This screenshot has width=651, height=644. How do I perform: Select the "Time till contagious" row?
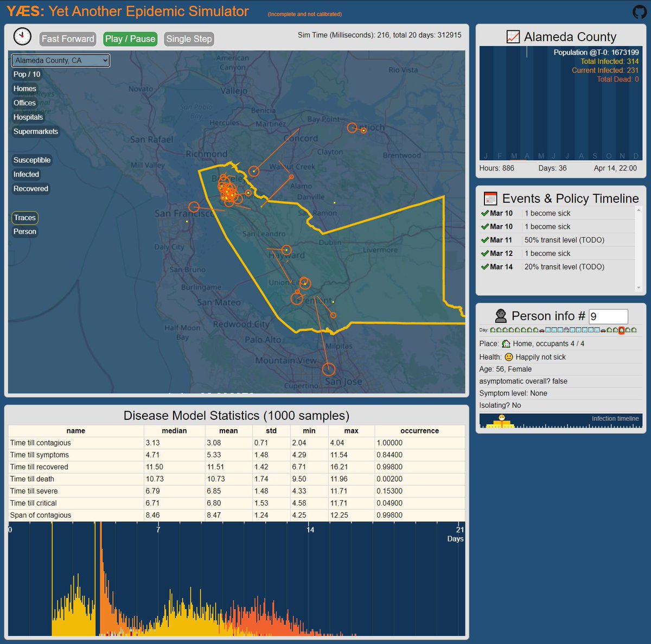237,443
